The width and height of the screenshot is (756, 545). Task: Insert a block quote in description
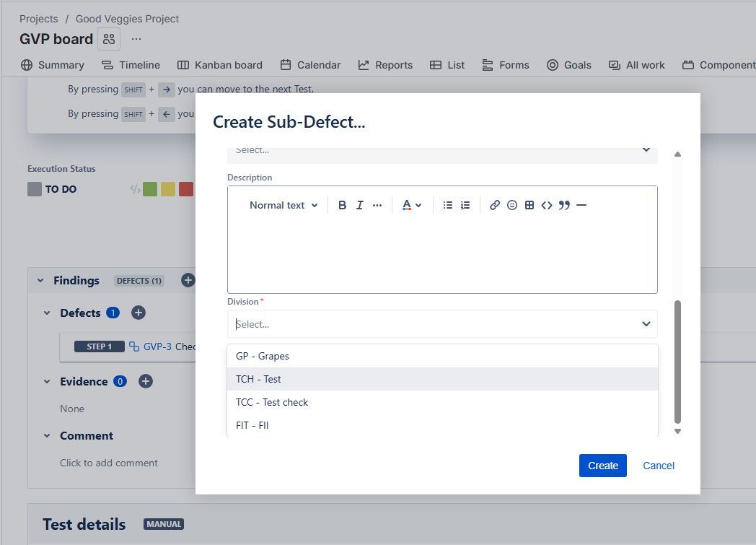coord(564,205)
